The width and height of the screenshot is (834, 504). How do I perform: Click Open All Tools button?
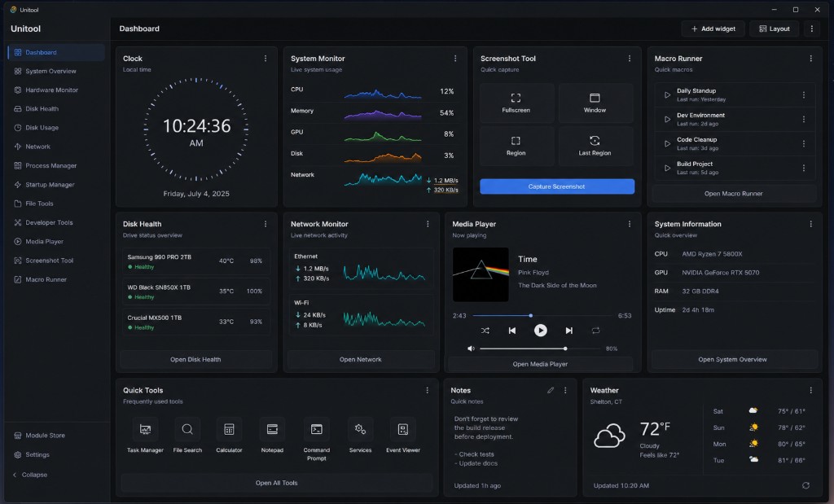pos(277,483)
